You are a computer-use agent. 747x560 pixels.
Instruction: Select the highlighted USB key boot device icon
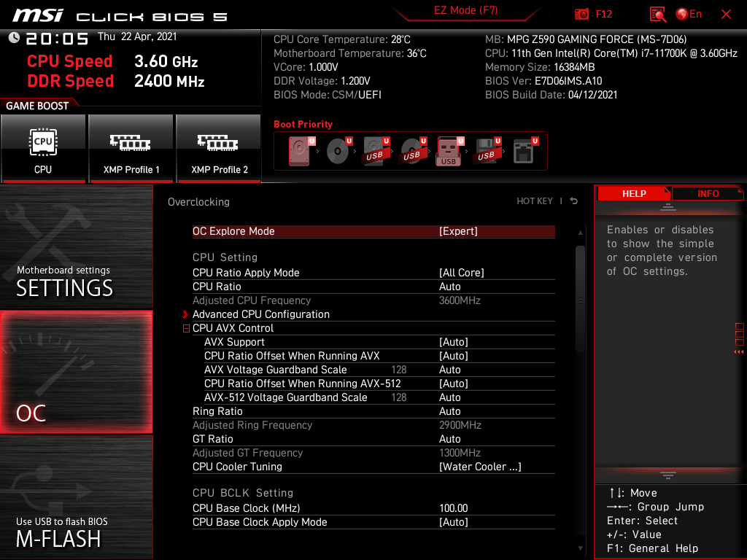coord(449,152)
